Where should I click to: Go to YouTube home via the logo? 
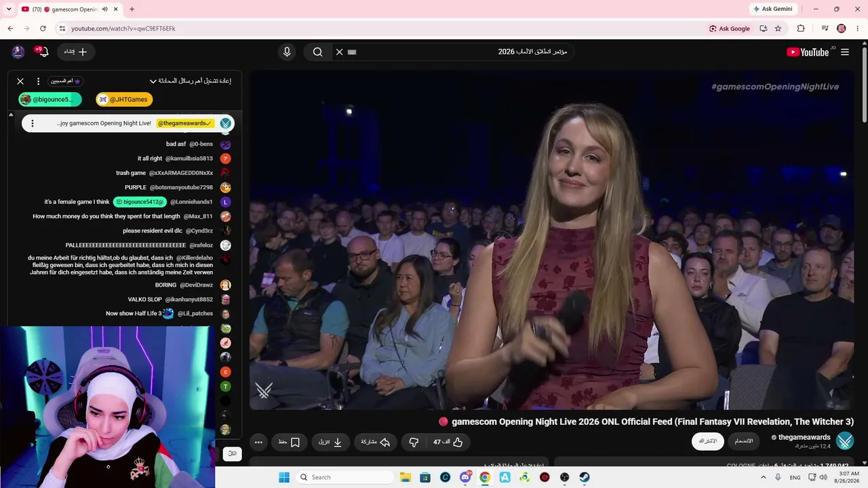click(808, 52)
